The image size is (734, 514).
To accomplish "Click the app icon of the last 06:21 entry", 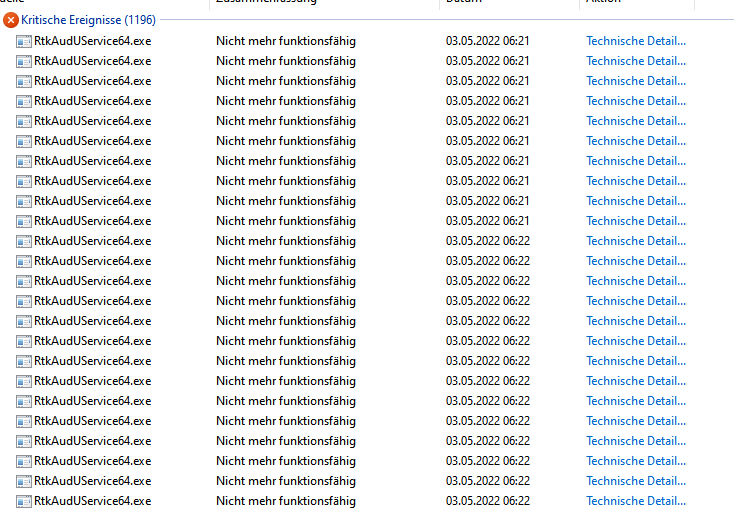I will tap(24, 221).
